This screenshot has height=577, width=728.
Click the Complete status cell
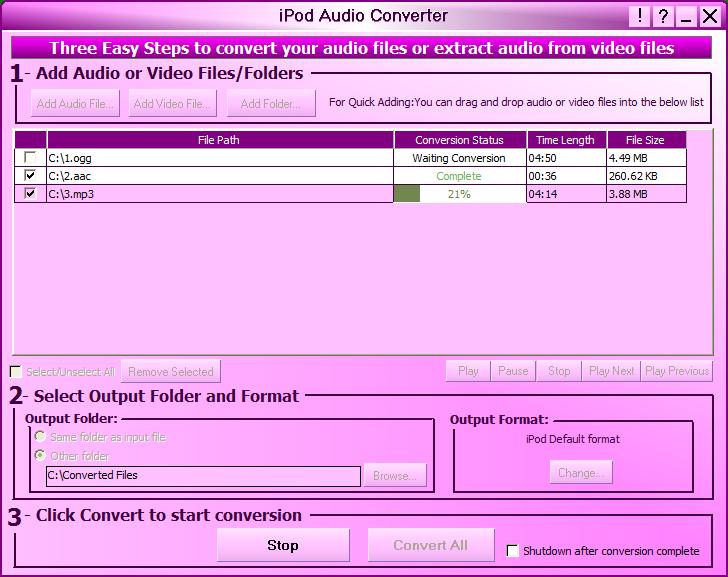tap(460, 176)
